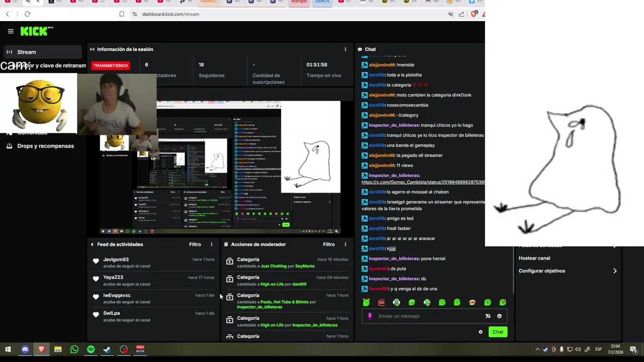644x362 pixels.
Task: Select Javigom93 follower row name
Action: (x=116, y=259)
